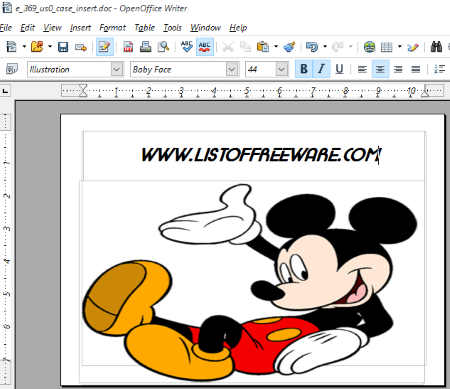Screen dimensions: 450x389
Task: Click the Print icon
Action: 145,47
